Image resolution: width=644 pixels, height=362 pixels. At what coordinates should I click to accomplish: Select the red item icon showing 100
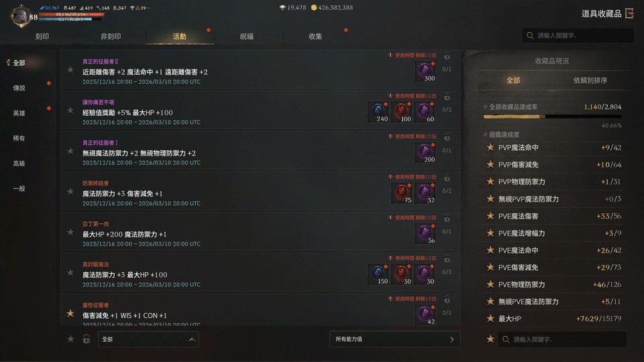[x=402, y=112]
